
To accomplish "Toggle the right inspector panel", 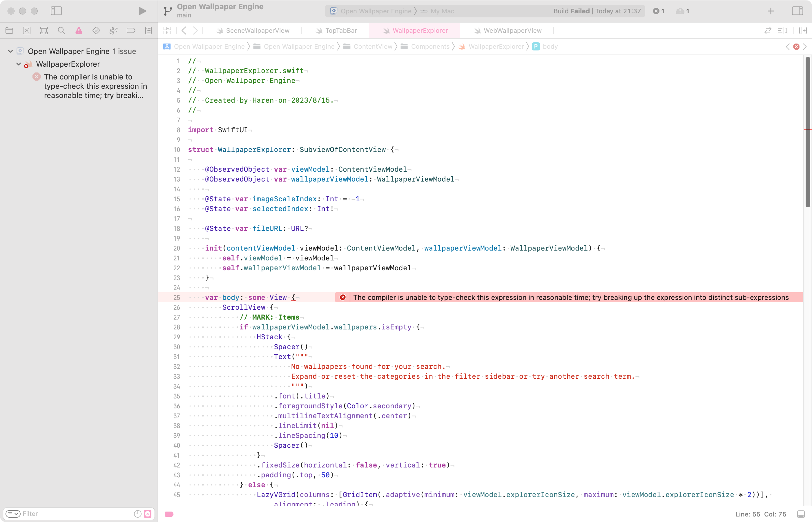I will click(797, 11).
